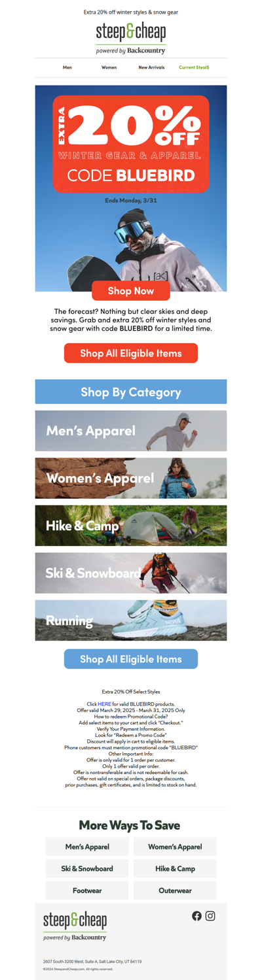The width and height of the screenshot is (262, 980).
Task: Choose Outerwear under More Ways To Save
Action: 175,890
